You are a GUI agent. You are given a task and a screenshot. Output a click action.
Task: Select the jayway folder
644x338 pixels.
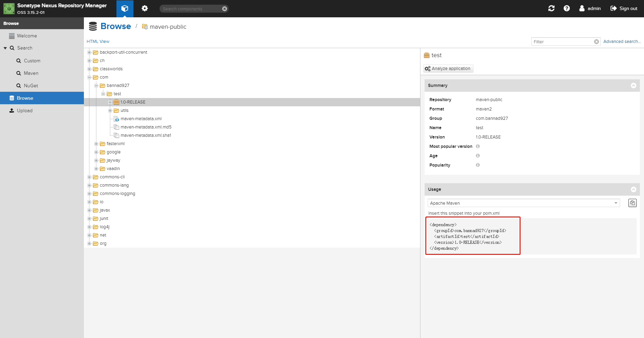click(113, 160)
